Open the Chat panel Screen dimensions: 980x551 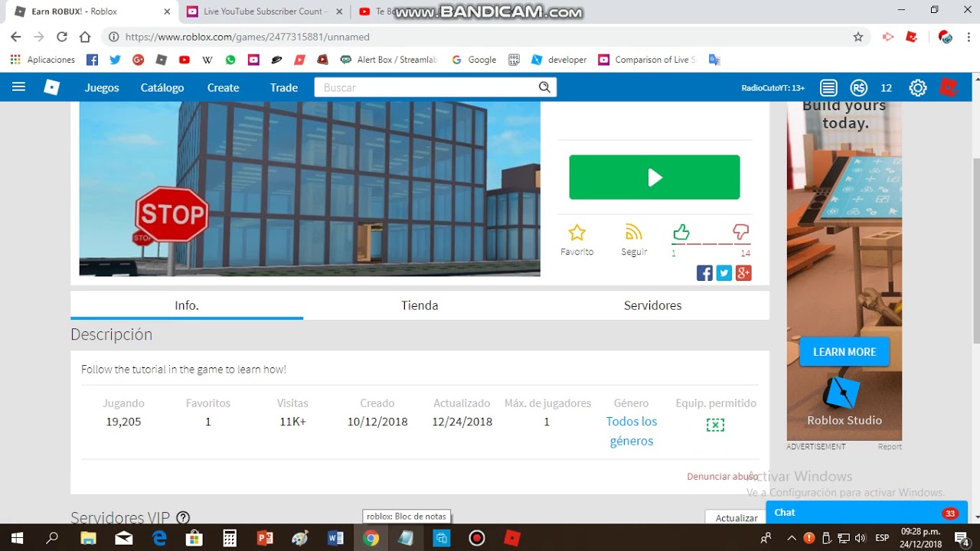867,513
